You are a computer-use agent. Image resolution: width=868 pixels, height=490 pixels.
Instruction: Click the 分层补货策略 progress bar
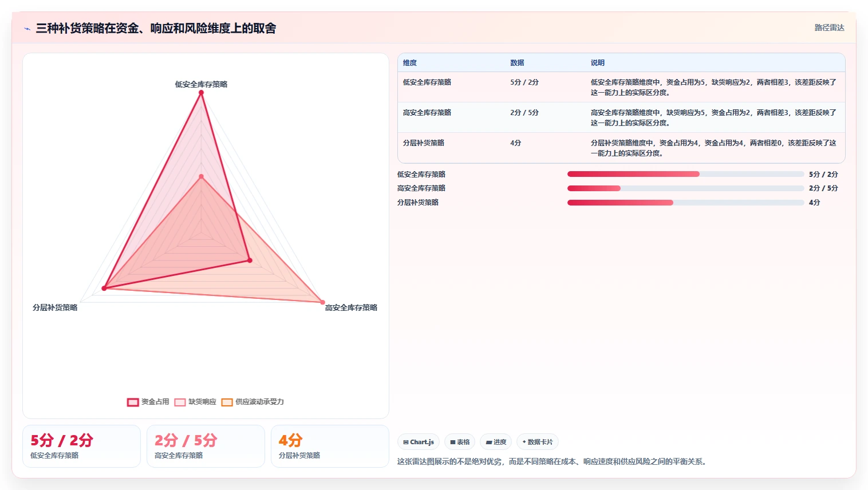(686, 203)
